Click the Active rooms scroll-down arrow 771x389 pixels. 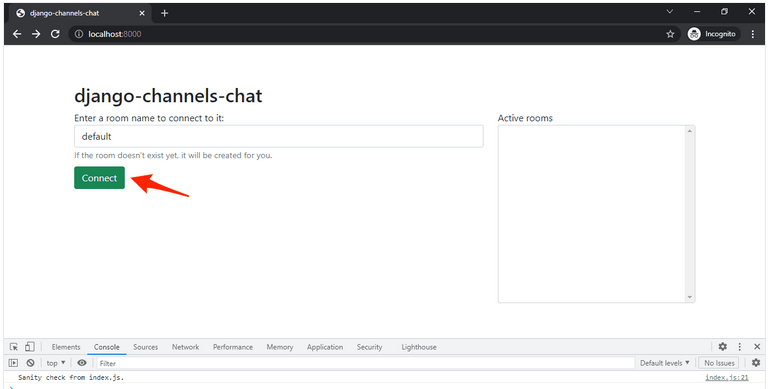(689, 297)
